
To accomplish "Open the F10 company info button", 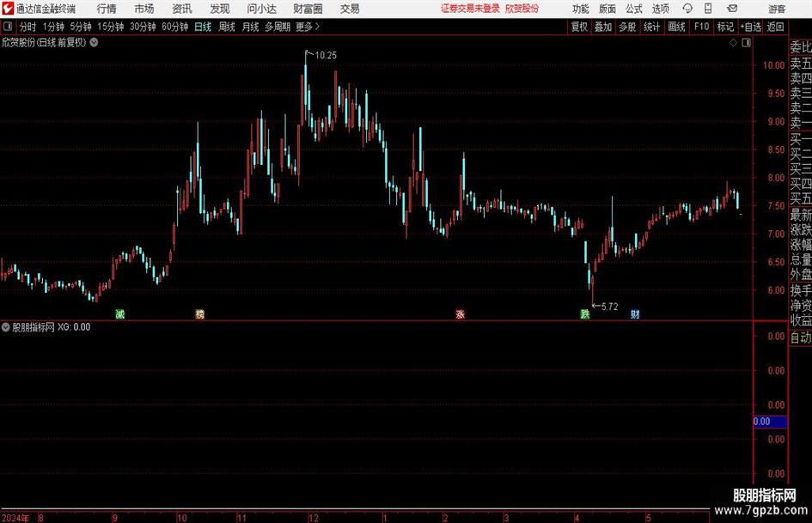I will (x=701, y=27).
